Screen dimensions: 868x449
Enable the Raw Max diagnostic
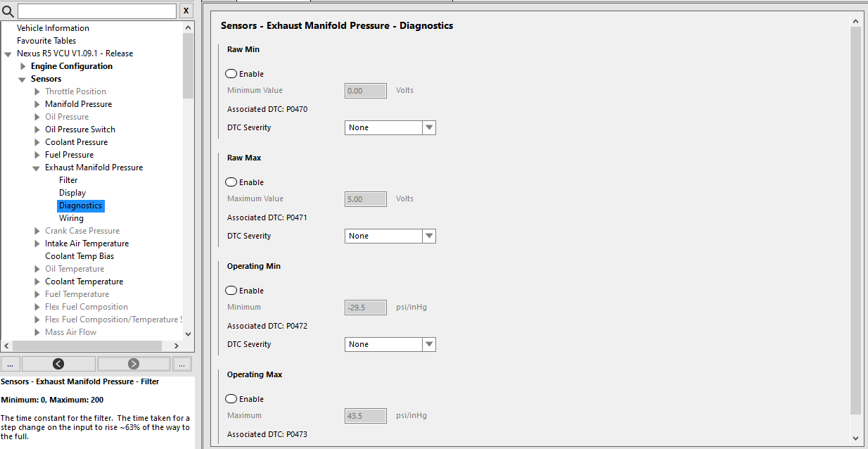(231, 182)
